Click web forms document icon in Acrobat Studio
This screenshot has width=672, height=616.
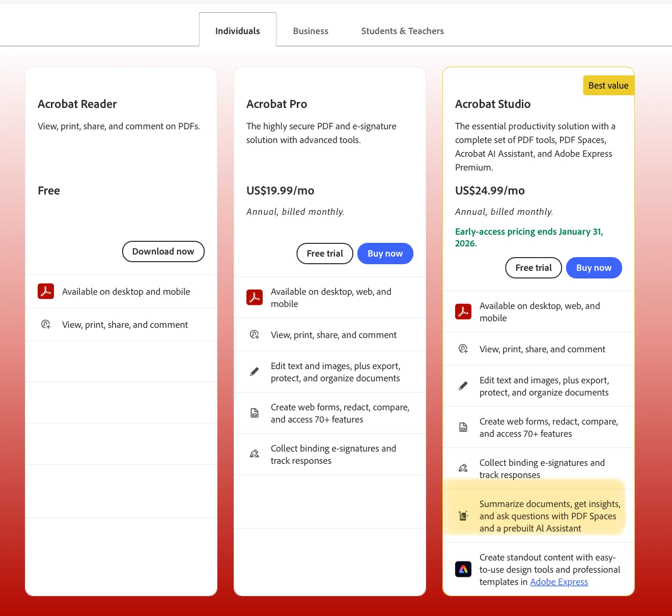pos(463,427)
